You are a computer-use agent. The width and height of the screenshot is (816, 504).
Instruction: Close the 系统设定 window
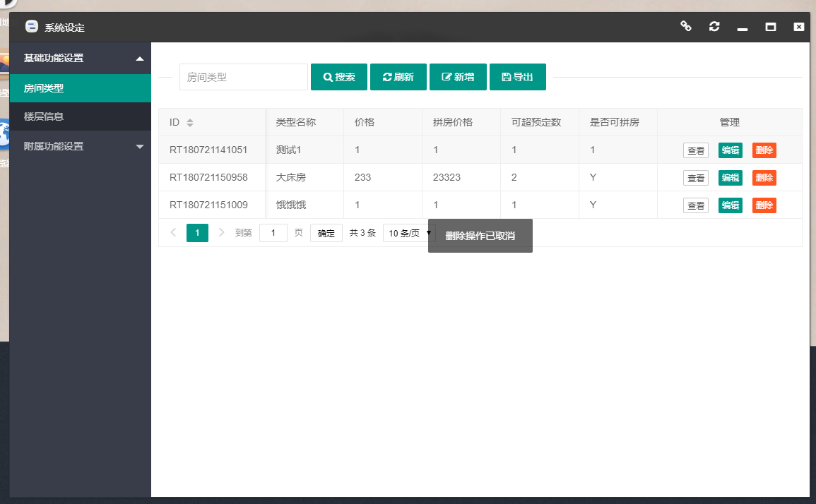click(x=799, y=27)
